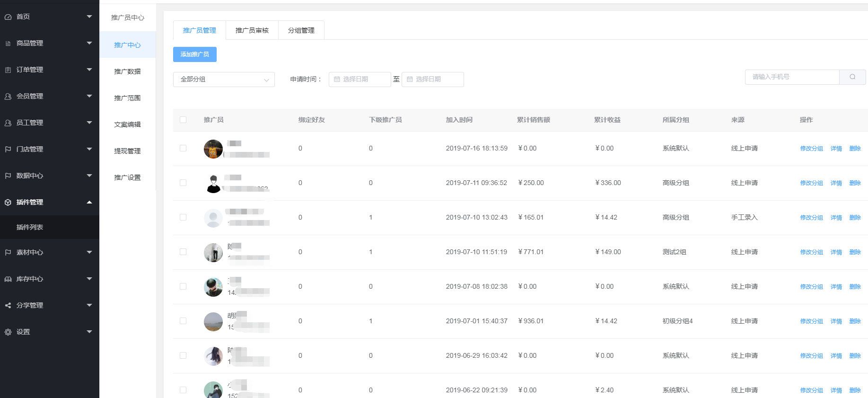The height and width of the screenshot is (398, 868).
Task: Open the 全部分组 group dropdown
Action: 224,80
